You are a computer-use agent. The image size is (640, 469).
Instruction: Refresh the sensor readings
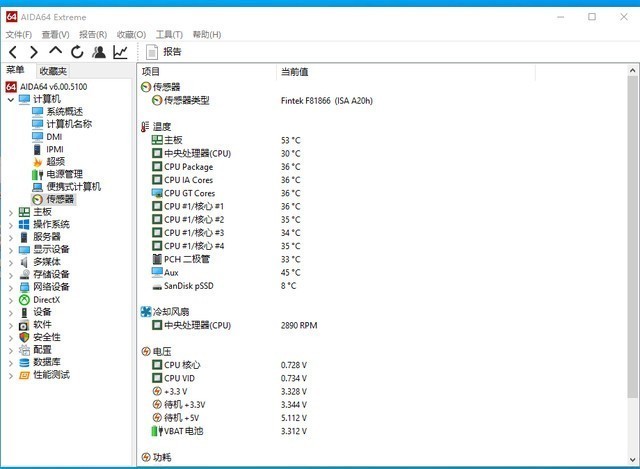pyautogui.click(x=77, y=52)
